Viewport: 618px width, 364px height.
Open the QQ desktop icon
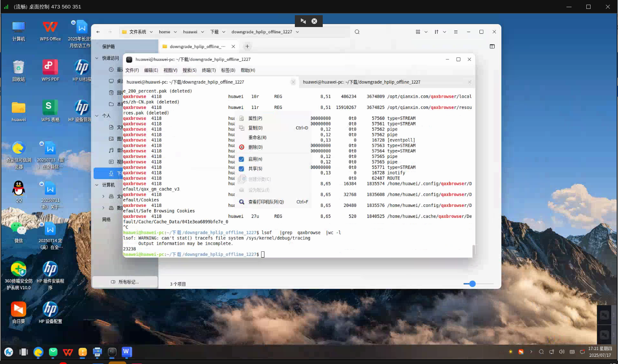[x=19, y=189]
